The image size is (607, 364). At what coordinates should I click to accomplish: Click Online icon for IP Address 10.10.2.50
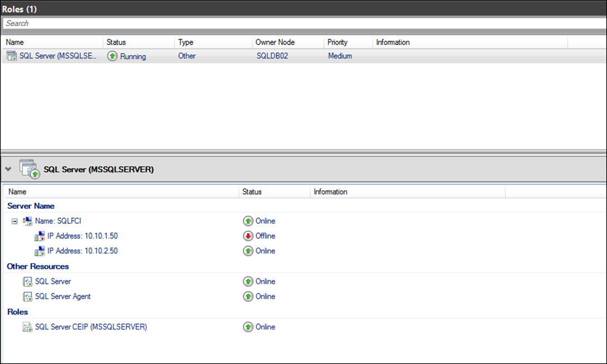[248, 251]
